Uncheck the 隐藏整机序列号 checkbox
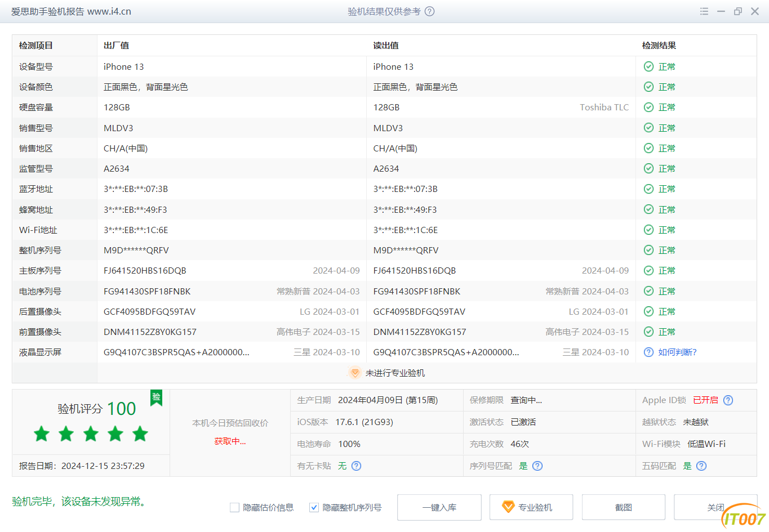 pyautogui.click(x=314, y=507)
